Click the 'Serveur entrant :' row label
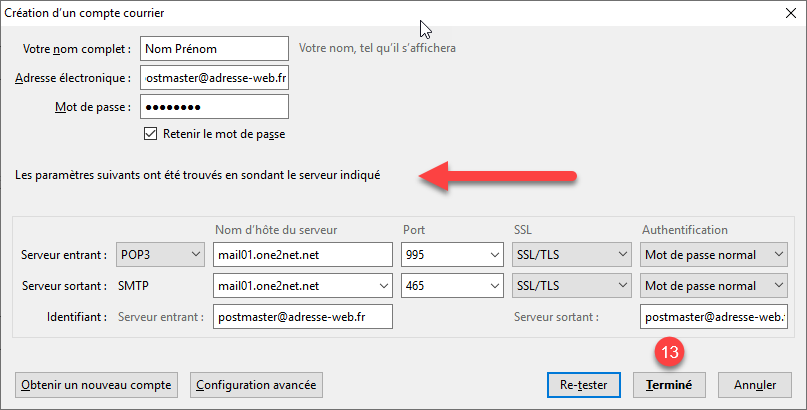This screenshot has width=807, height=410. pyautogui.click(x=64, y=255)
